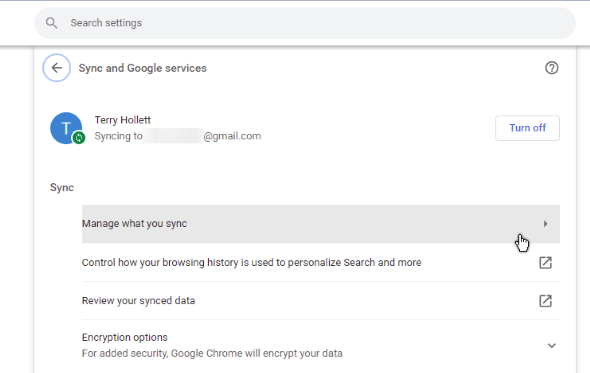The height and width of the screenshot is (373, 590).
Task: Click the Sync section label
Action: [x=62, y=187]
